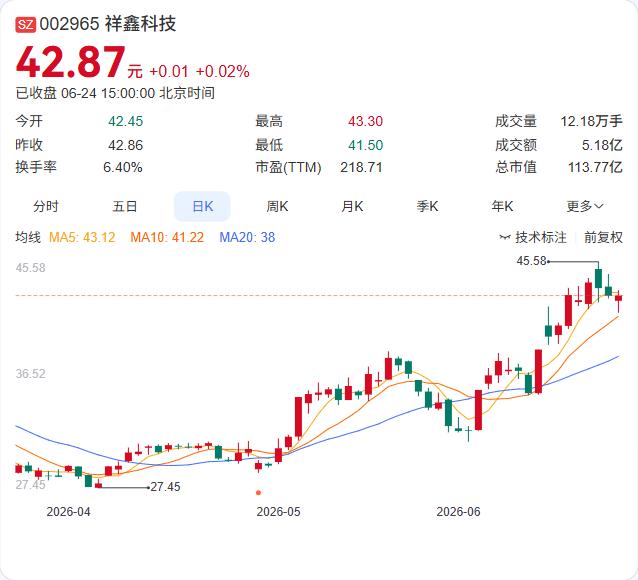Click the 45.58 y-axis label at left
The height and width of the screenshot is (580, 638).
tap(31, 268)
